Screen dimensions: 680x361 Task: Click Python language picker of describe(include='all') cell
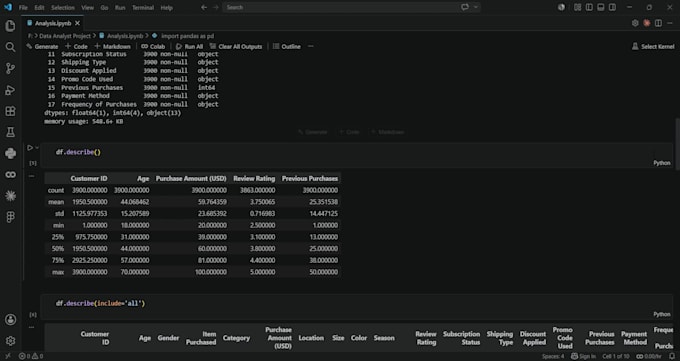point(662,314)
